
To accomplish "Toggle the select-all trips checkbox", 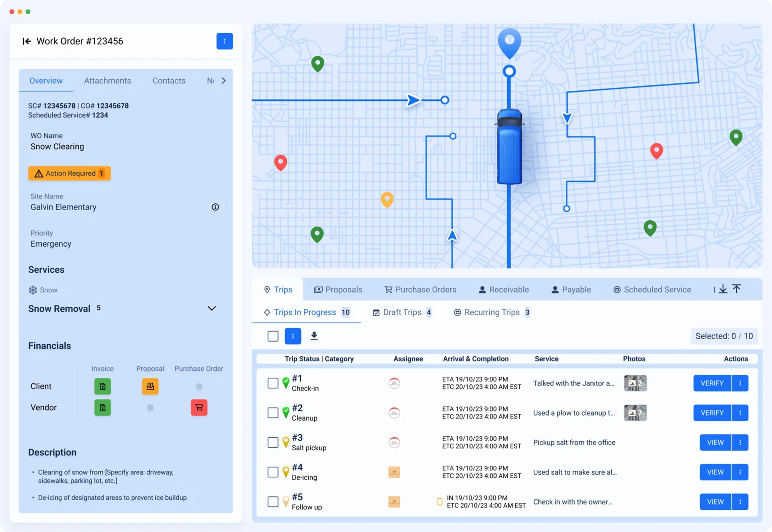I will [x=273, y=336].
